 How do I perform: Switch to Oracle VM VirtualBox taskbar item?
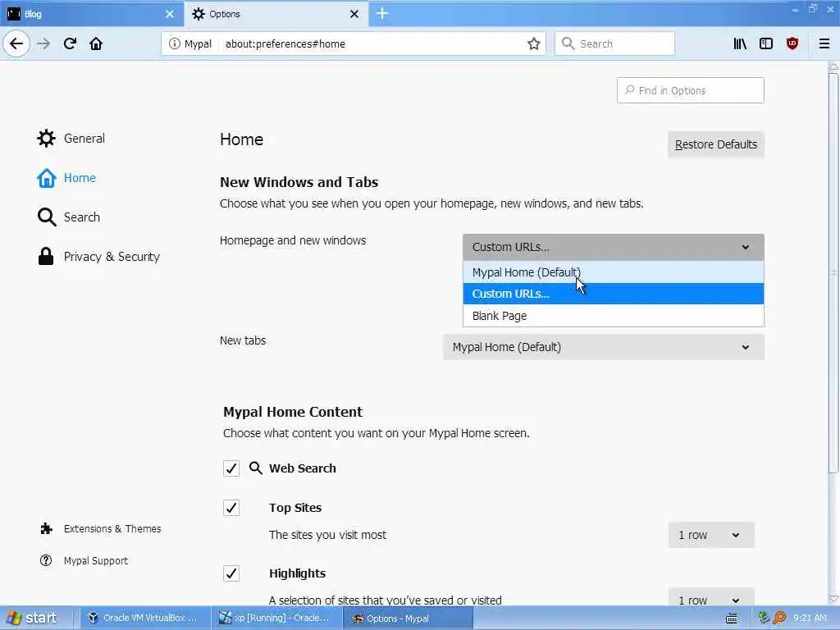click(x=144, y=619)
